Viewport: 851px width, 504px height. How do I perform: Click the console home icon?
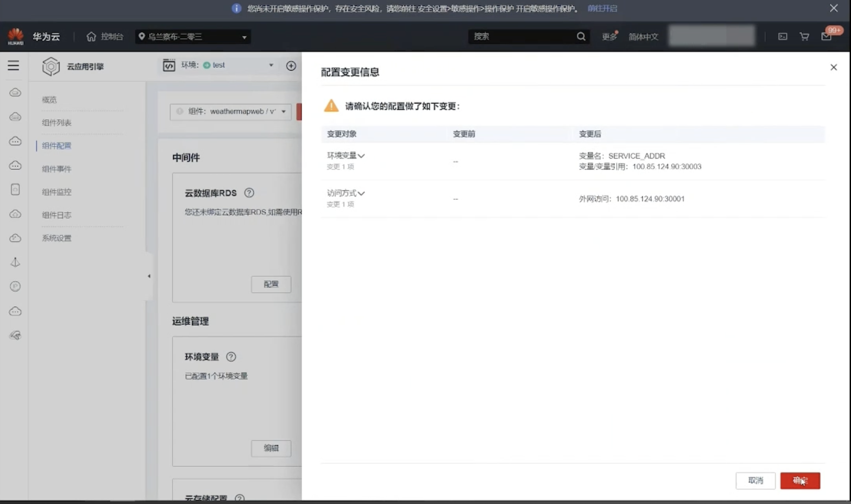pyautogui.click(x=91, y=36)
